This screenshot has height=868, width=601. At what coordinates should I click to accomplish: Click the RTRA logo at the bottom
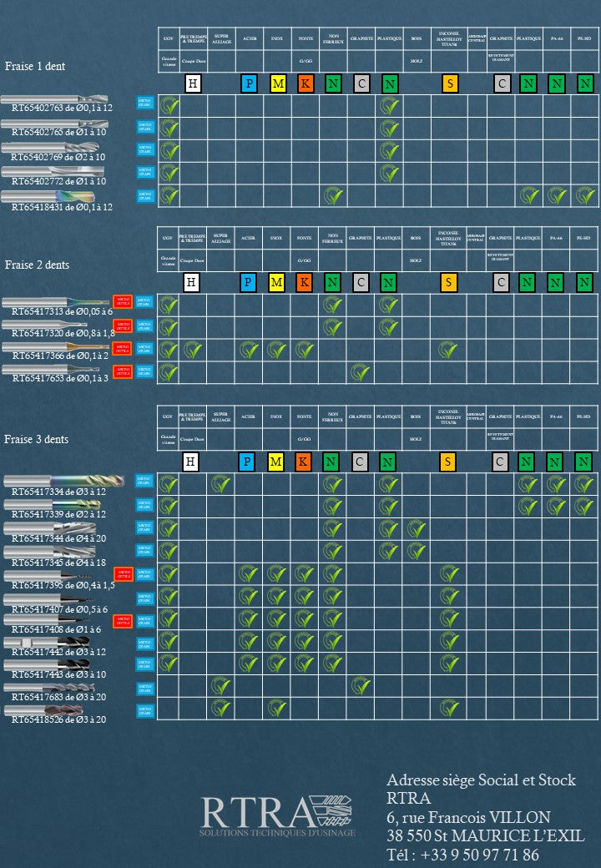[276, 815]
